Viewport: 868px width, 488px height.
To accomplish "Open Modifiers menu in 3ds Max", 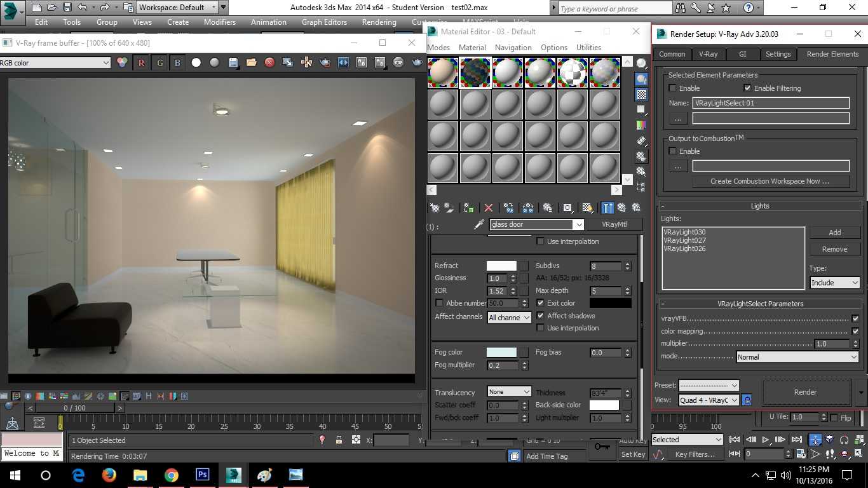I will [220, 22].
